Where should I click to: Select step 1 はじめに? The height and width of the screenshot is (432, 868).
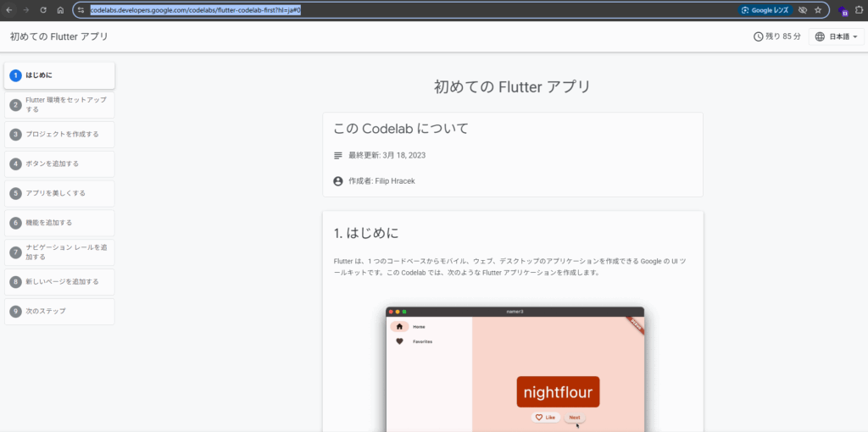59,75
